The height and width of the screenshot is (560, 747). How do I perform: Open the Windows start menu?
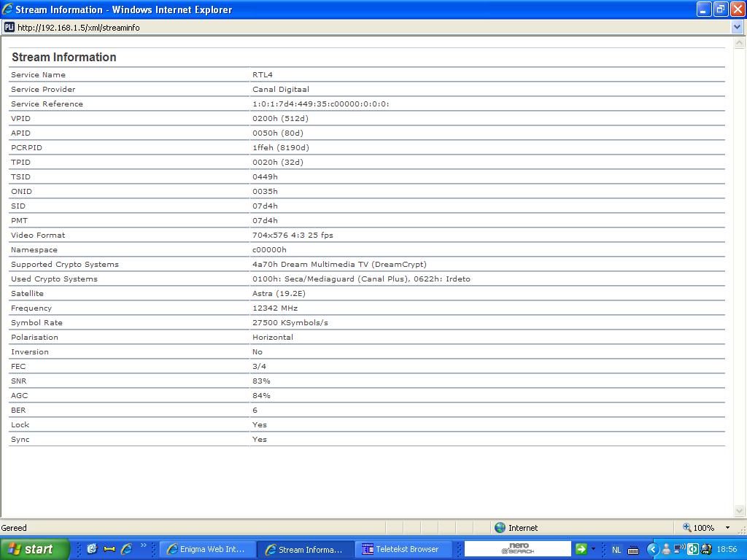click(x=34, y=549)
